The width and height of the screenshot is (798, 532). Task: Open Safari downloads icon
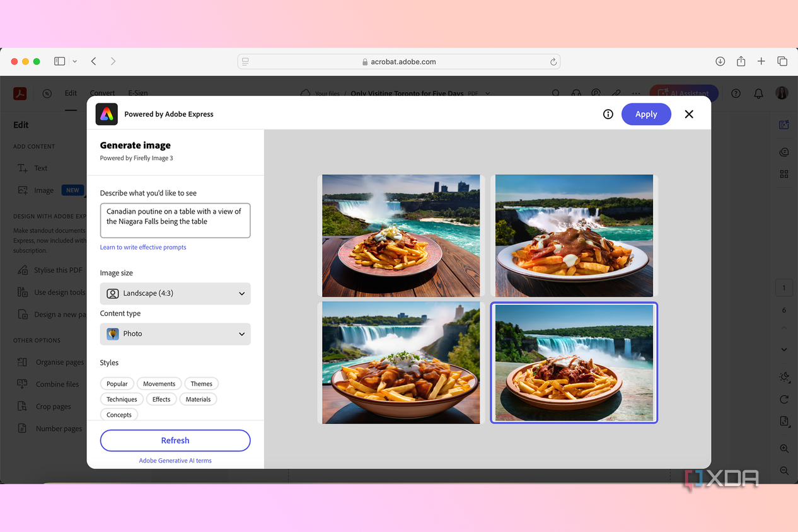tap(720, 61)
